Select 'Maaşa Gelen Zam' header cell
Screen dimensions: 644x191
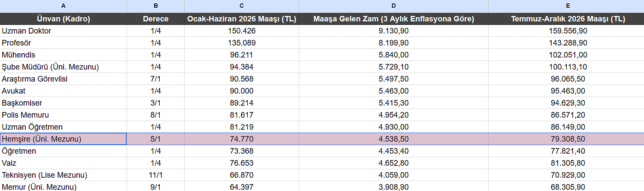pyautogui.click(x=394, y=19)
